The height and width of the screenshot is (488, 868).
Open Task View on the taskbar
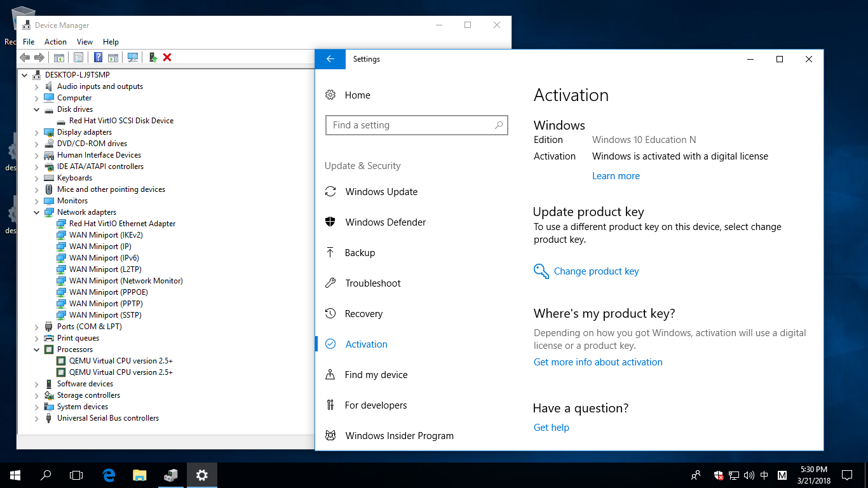point(76,475)
